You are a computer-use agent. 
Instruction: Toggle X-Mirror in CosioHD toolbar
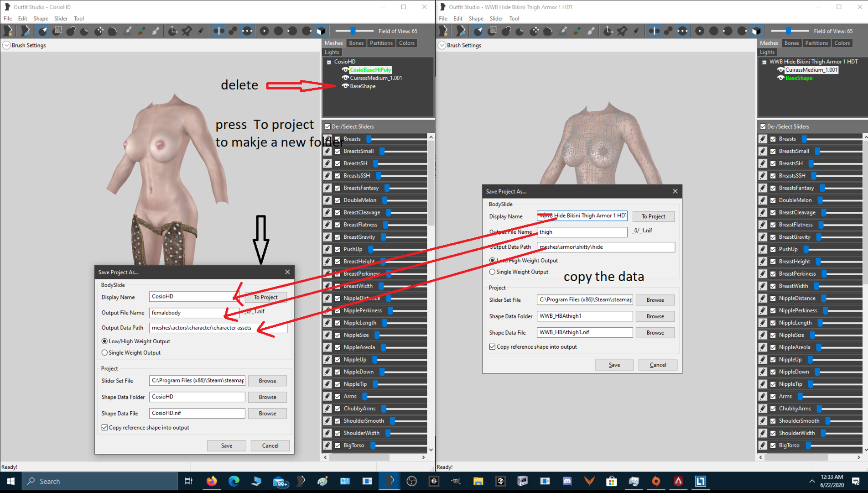219,31
